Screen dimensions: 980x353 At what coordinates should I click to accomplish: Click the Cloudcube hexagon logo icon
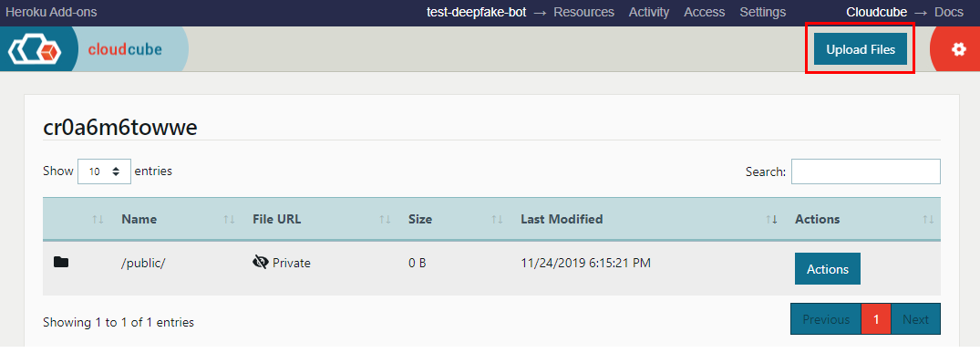pyautogui.click(x=35, y=49)
